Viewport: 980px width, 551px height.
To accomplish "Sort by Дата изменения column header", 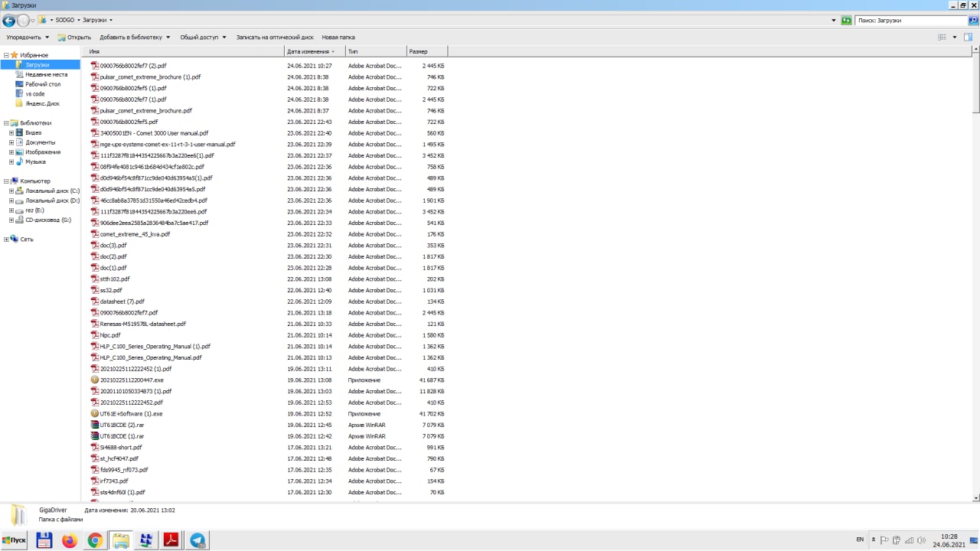I will coord(314,51).
